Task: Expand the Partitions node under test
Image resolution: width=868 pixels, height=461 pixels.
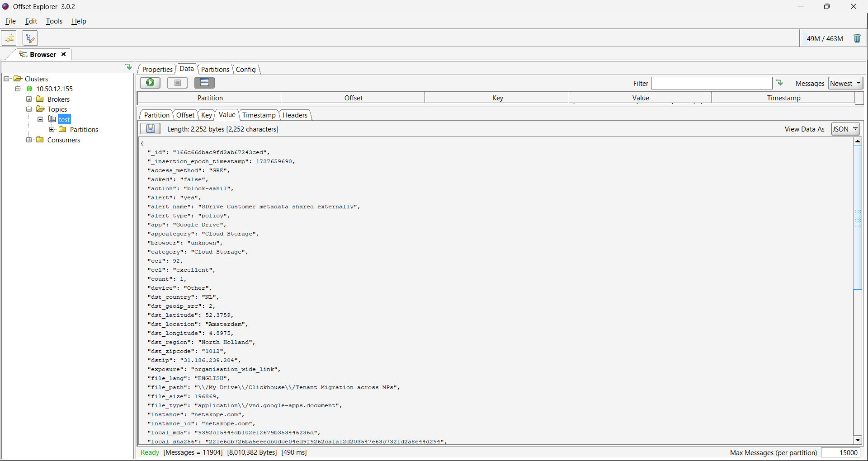Action: coord(52,129)
